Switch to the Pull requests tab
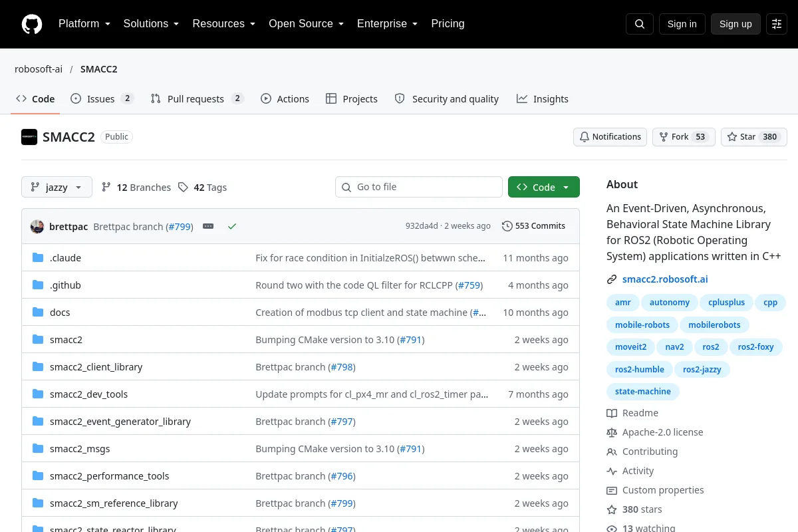This screenshot has height=532, width=798. click(x=198, y=99)
